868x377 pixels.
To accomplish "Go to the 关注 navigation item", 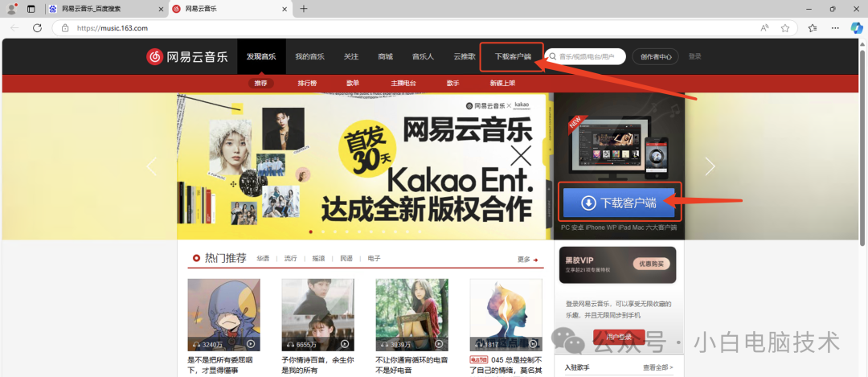I will click(x=351, y=56).
